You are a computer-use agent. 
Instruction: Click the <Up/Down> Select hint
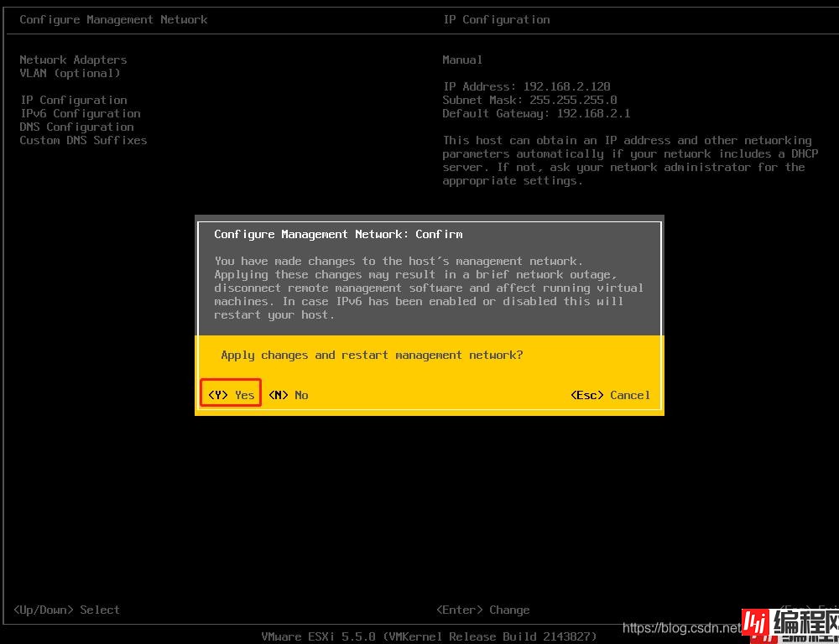[x=66, y=610]
